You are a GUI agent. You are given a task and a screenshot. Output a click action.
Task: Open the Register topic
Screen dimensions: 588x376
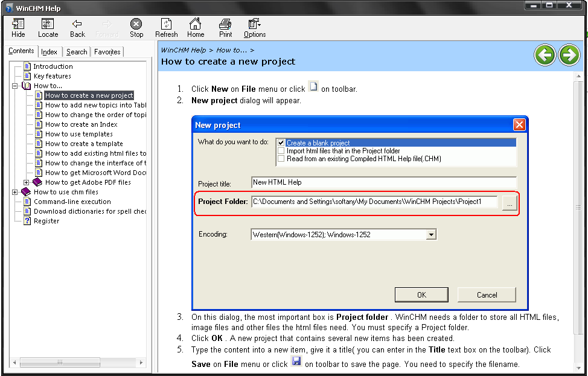(x=46, y=221)
